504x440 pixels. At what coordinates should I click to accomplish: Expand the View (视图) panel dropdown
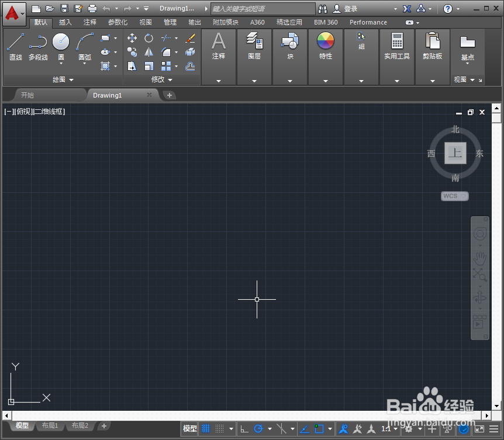point(464,79)
